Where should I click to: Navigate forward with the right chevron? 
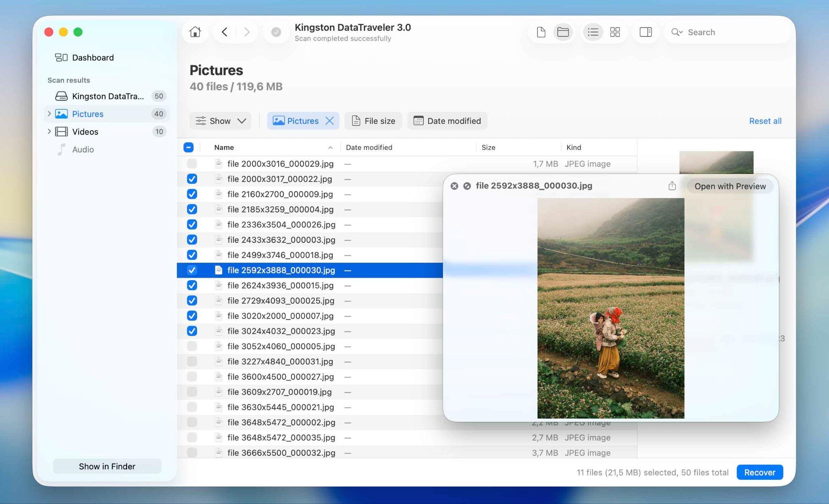coord(247,32)
